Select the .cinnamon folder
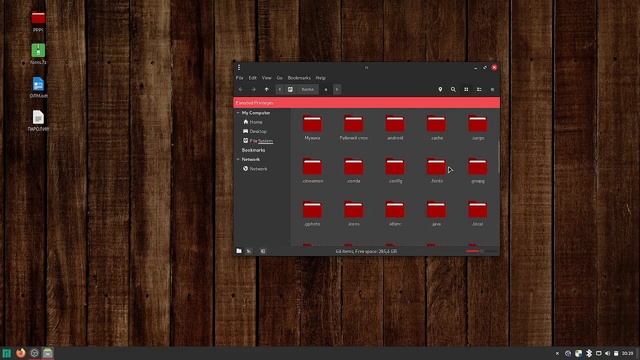The image size is (640, 360). (x=312, y=170)
